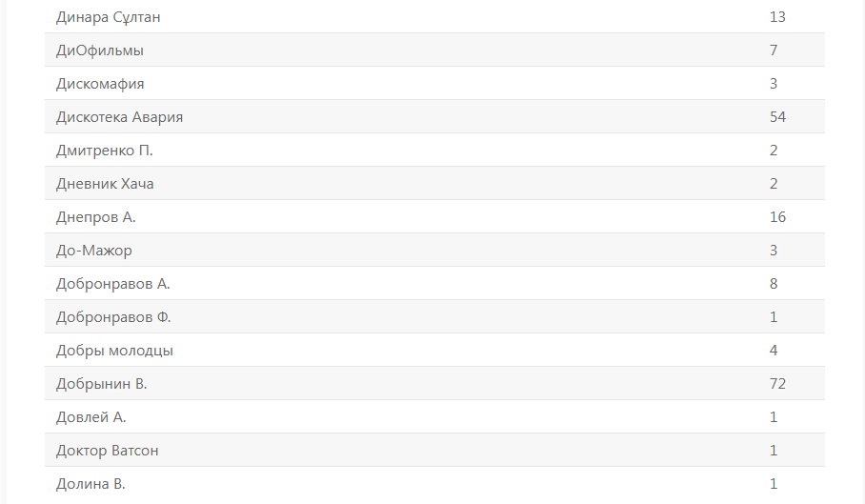Viewport: 865px width, 504px height.
Task: Select the number 8 beside Добронравов А.
Action: [774, 284]
